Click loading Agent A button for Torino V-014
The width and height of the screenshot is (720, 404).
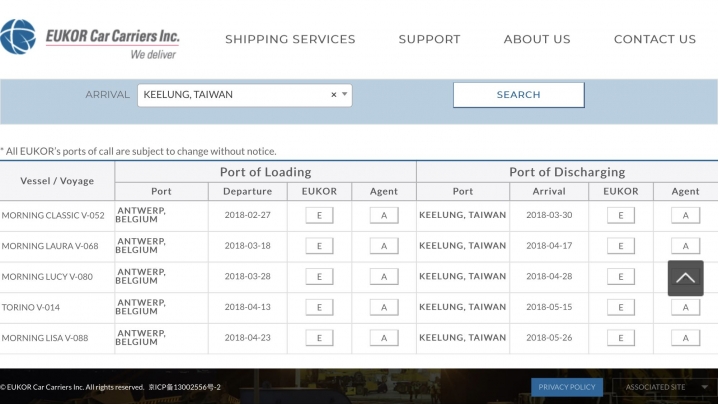(x=384, y=308)
